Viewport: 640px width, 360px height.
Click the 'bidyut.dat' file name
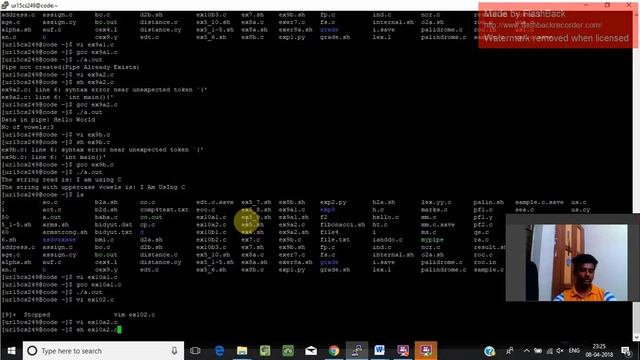click(x=113, y=225)
